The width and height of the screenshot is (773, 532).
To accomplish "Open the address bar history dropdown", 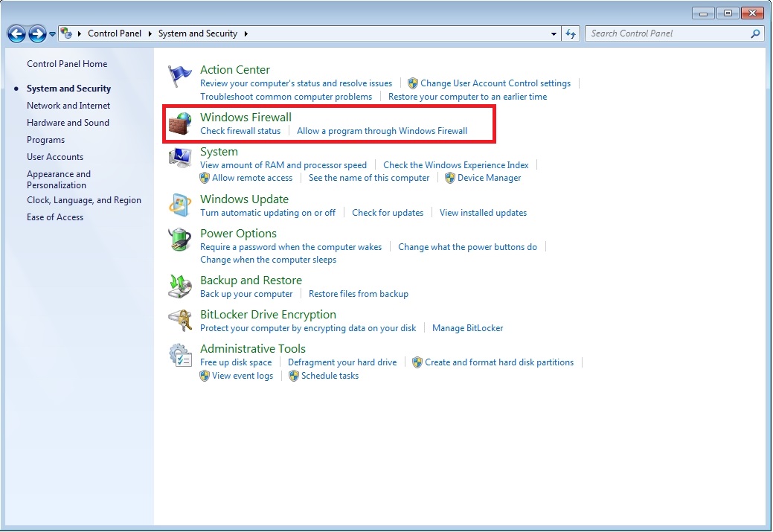I will 552,33.
